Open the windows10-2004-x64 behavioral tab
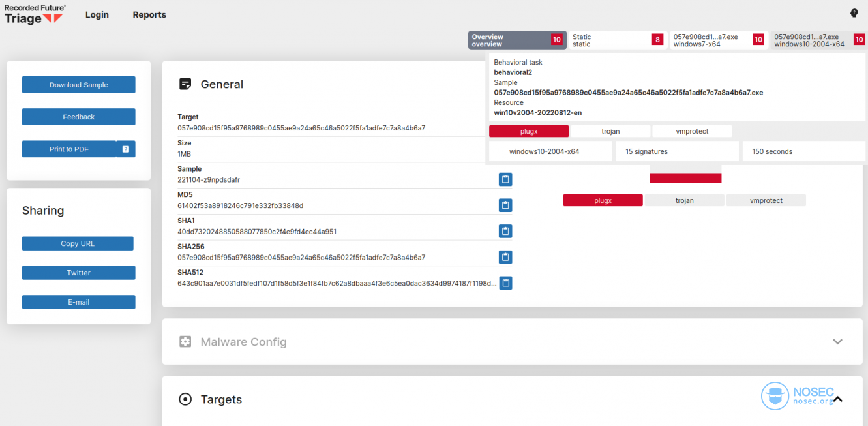 click(818, 40)
